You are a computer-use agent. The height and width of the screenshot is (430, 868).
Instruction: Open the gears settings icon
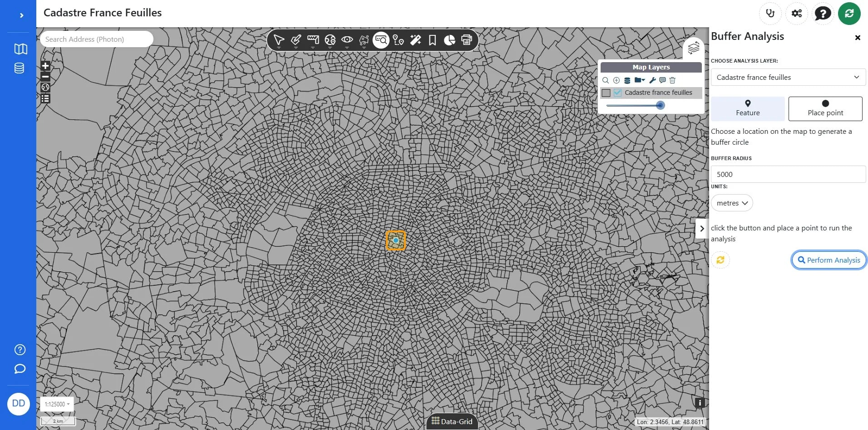coord(797,13)
